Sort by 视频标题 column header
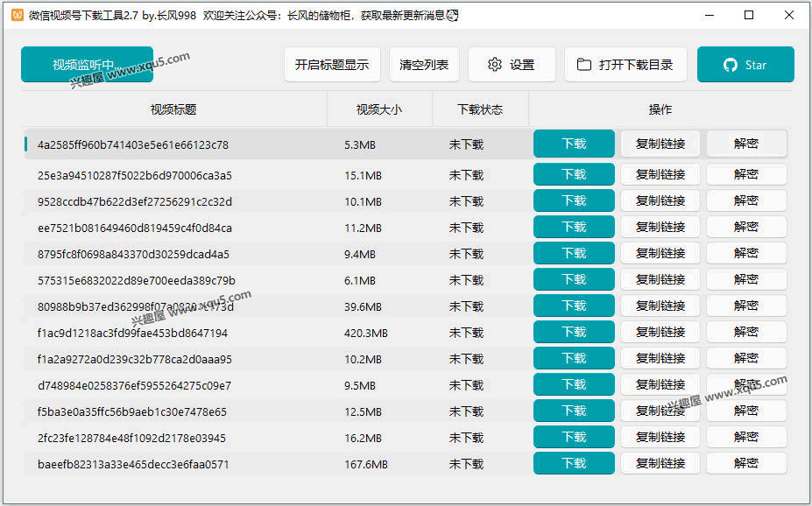The width and height of the screenshot is (812, 506). 173,109
